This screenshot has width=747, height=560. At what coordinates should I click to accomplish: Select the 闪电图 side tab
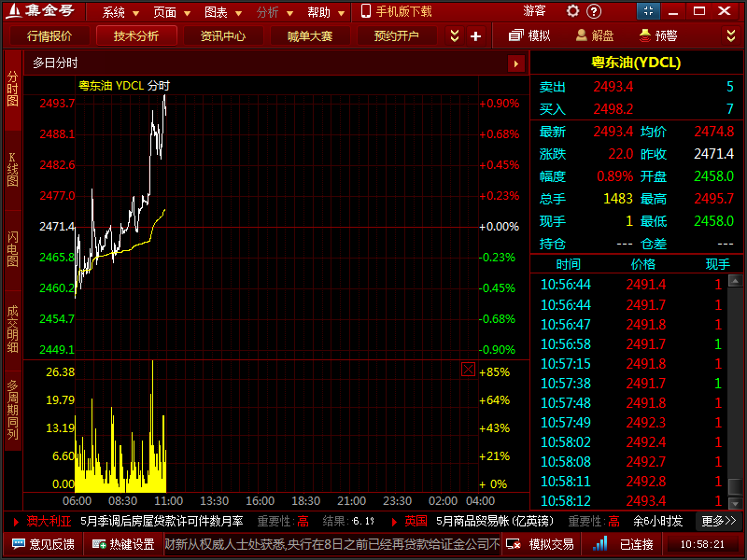coord(13,249)
